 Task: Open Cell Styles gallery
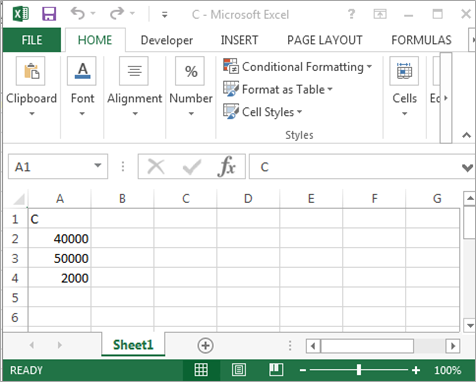[262, 112]
